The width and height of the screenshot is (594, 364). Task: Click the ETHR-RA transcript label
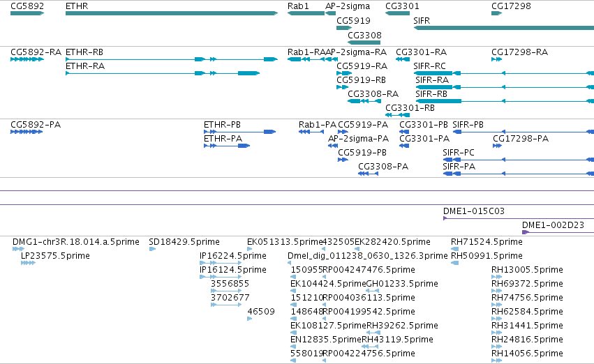tap(85, 66)
